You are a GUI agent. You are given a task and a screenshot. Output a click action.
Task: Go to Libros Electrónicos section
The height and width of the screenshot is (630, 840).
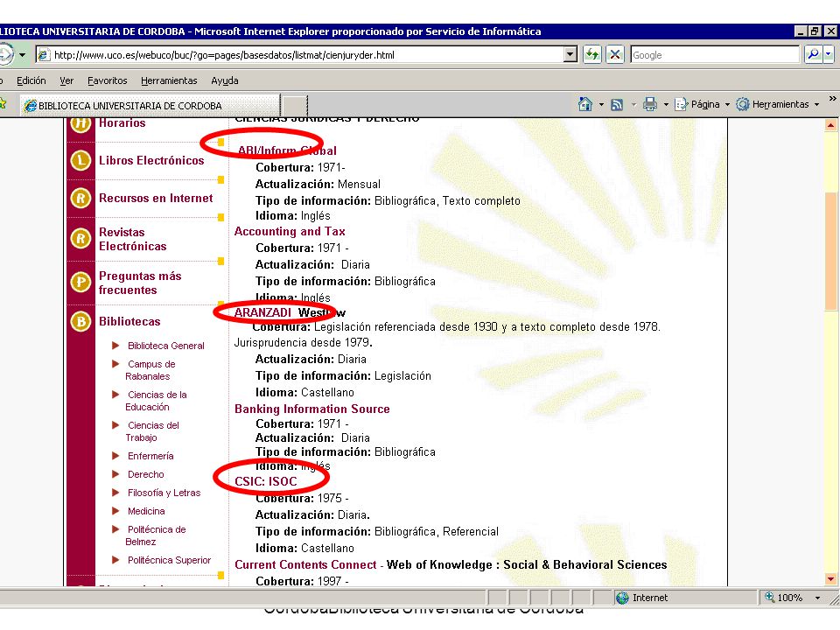click(x=151, y=160)
